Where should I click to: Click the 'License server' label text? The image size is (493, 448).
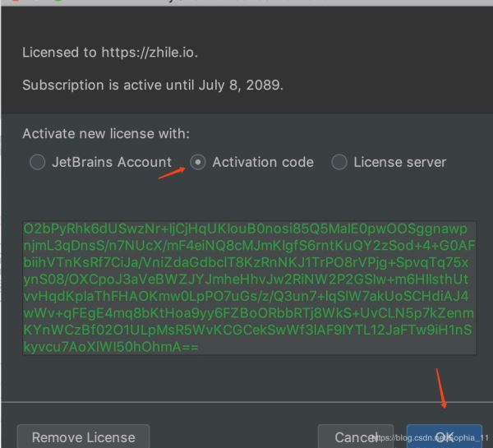click(x=399, y=162)
